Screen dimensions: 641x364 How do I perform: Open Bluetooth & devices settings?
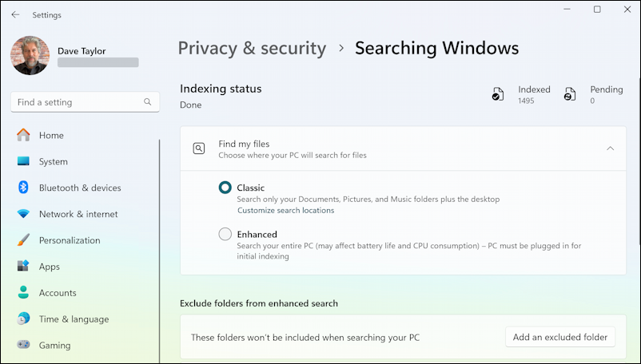coord(80,188)
